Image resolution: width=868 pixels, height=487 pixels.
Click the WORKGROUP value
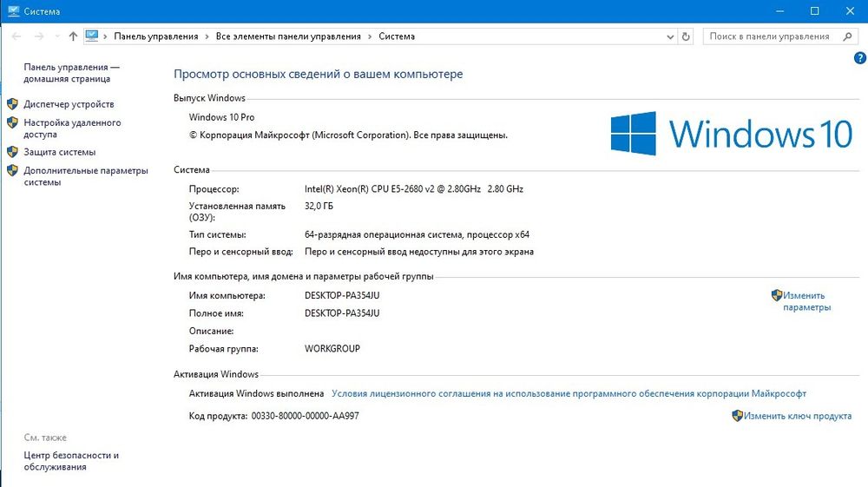[x=332, y=349]
